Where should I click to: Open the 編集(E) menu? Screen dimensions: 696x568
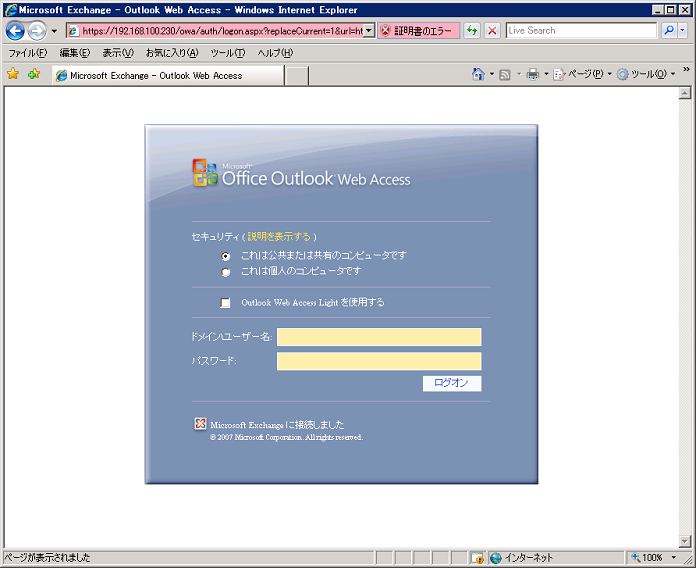pos(75,53)
